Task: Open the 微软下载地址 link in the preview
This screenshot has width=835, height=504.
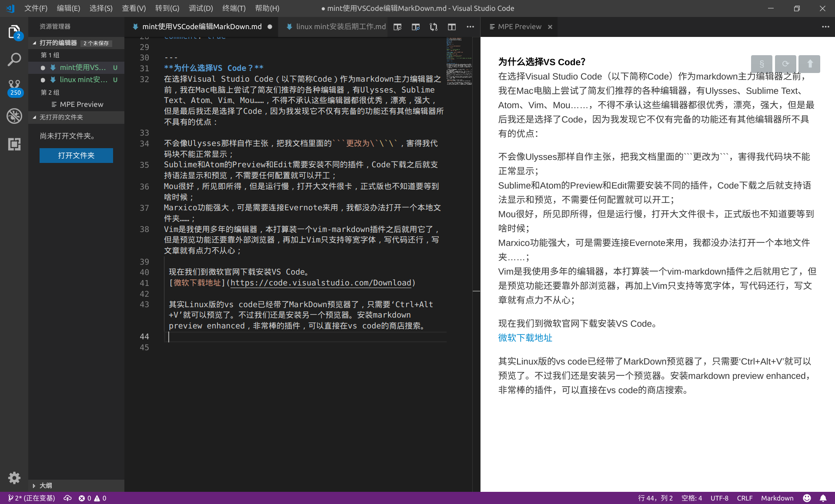Action: [524, 338]
